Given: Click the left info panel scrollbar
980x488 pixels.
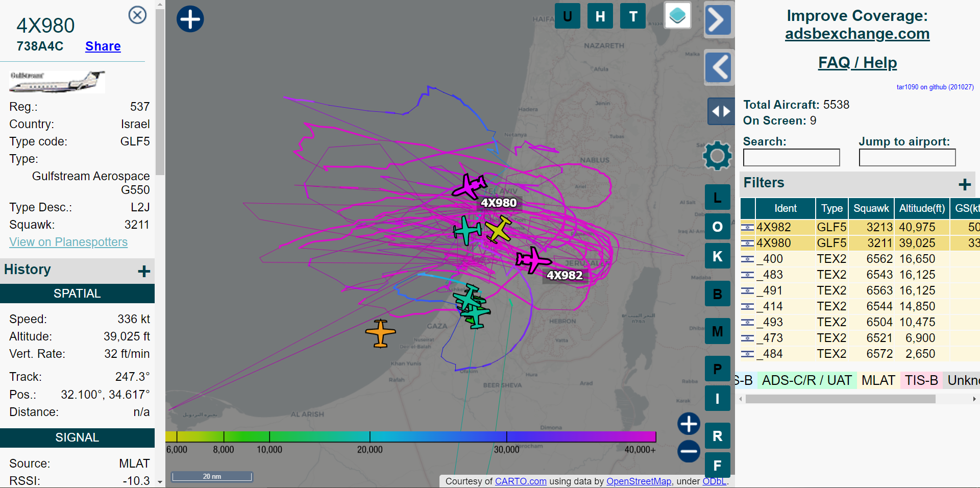Looking at the screenshot, I should pyautogui.click(x=160, y=92).
